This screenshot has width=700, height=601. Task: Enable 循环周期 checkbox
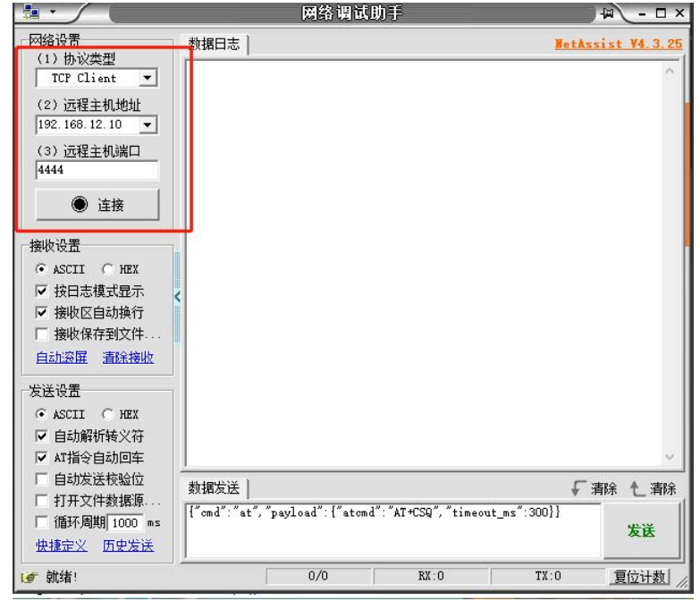pyautogui.click(x=41, y=522)
